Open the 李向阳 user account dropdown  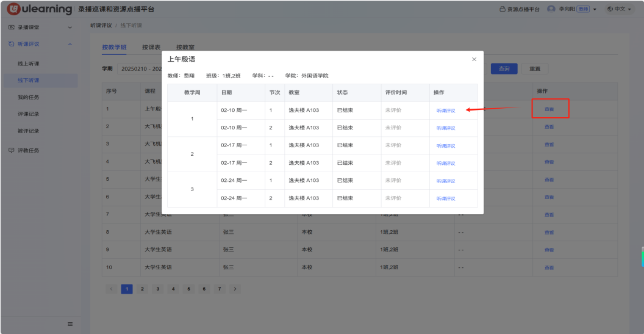pyautogui.click(x=594, y=10)
